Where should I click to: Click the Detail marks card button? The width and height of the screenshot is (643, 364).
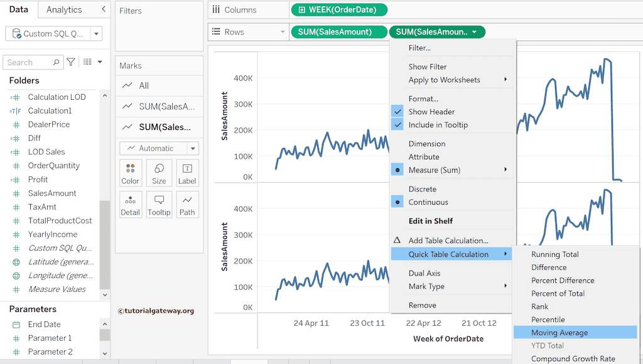point(130,205)
